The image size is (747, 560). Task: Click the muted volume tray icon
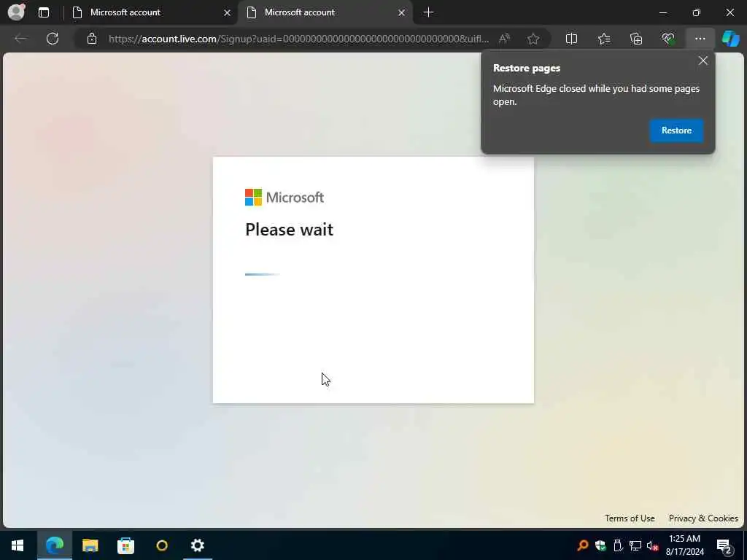pos(653,545)
